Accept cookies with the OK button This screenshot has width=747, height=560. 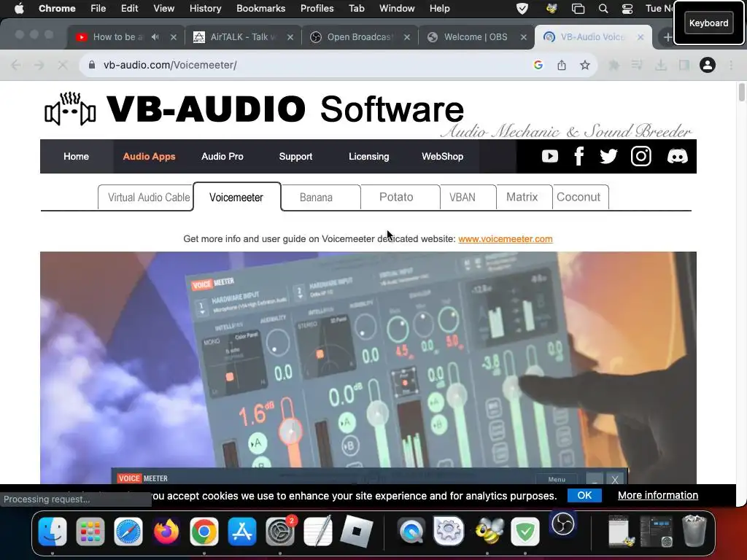pyautogui.click(x=584, y=495)
